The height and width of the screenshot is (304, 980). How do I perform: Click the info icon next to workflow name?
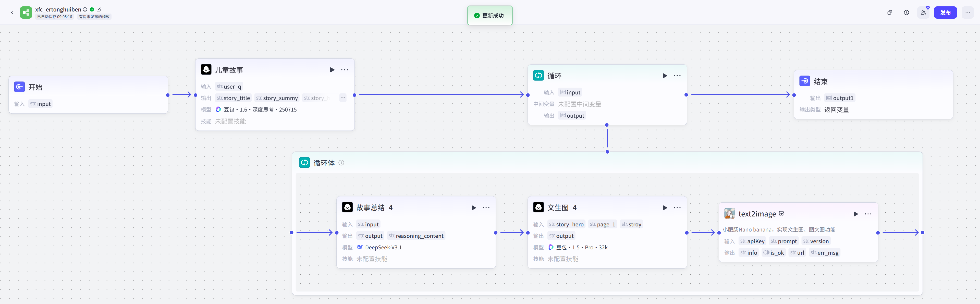[x=85, y=9]
